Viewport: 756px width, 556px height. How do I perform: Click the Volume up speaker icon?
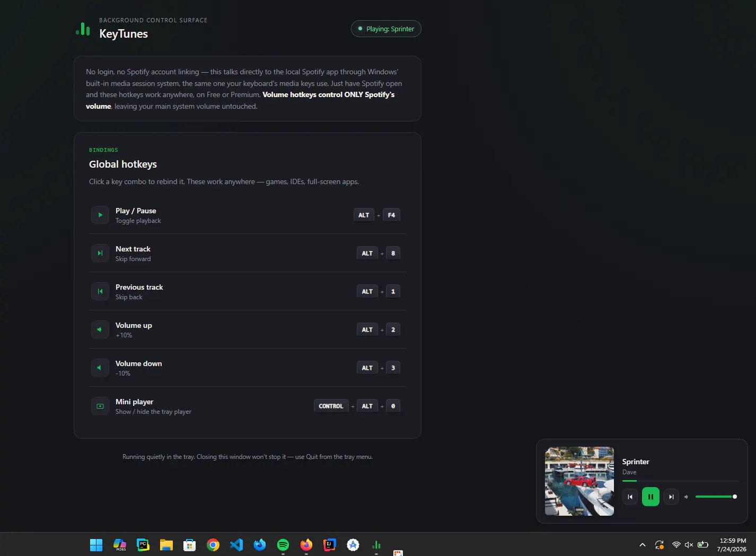pos(100,329)
